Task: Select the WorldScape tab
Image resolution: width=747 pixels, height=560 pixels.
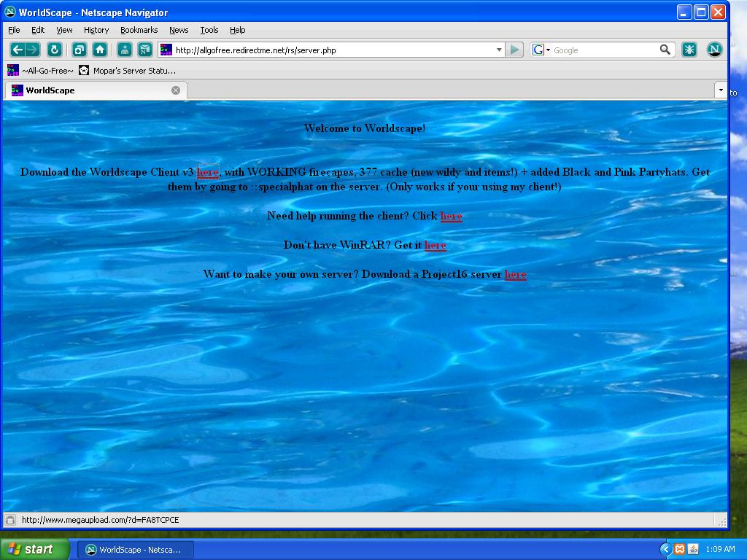Action: coord(96,90)
